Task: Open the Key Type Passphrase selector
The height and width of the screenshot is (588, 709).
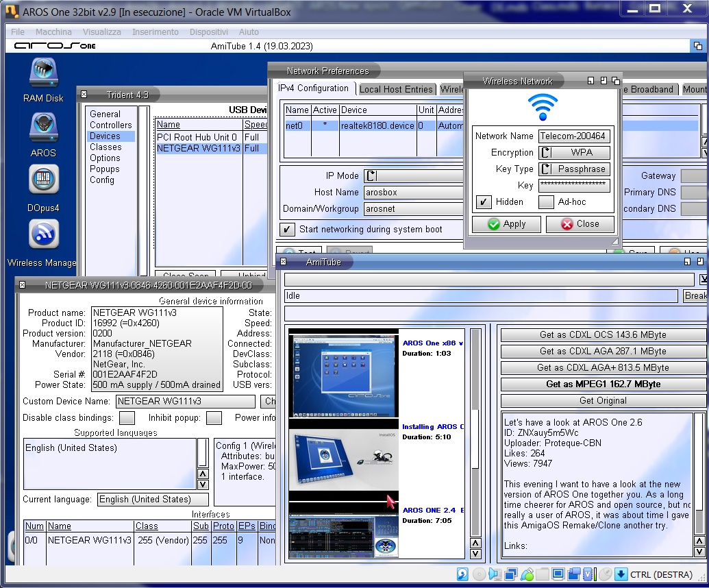Action: tap(574, 169)
